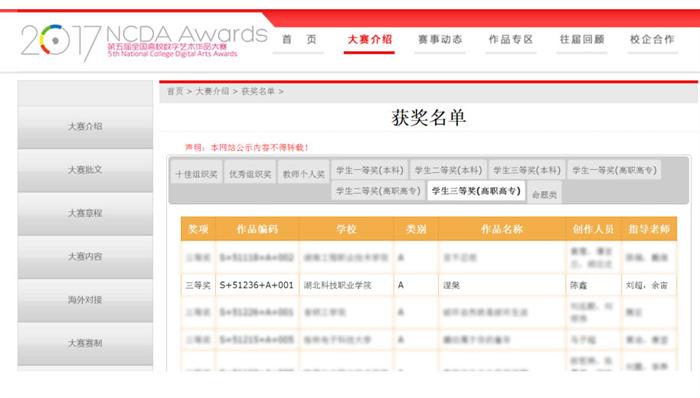Switch to the 学生二等奖(高职高专) tab
Viewport: 700px width, 398px height.
tap(378, 191)
